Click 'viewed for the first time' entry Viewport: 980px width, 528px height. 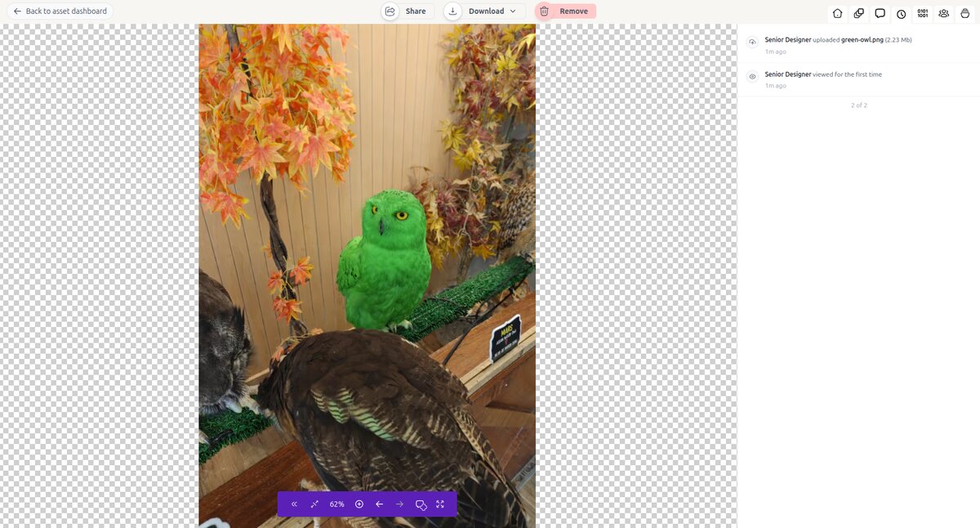848,74
